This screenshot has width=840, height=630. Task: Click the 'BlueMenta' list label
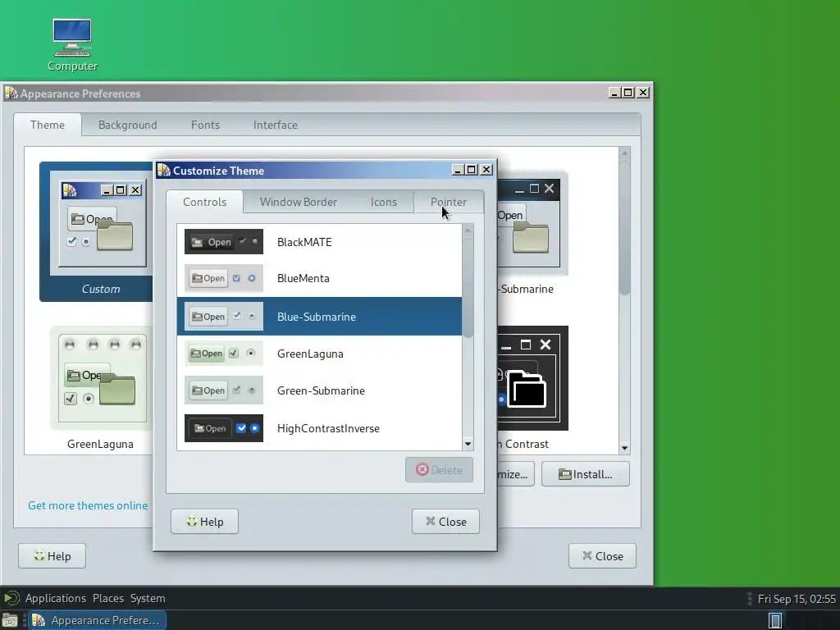pyautogui.click(x=304, y=279)
